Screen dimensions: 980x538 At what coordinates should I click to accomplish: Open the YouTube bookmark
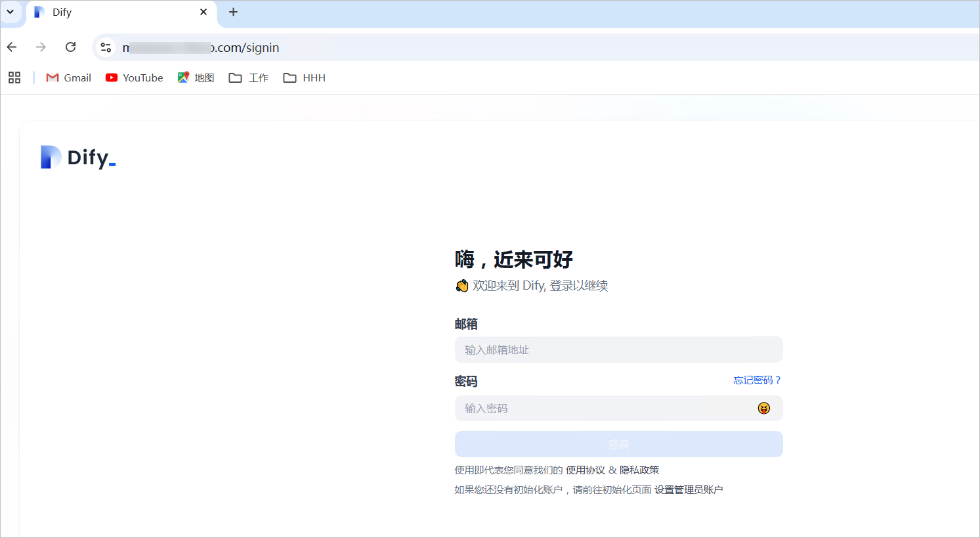135,78
